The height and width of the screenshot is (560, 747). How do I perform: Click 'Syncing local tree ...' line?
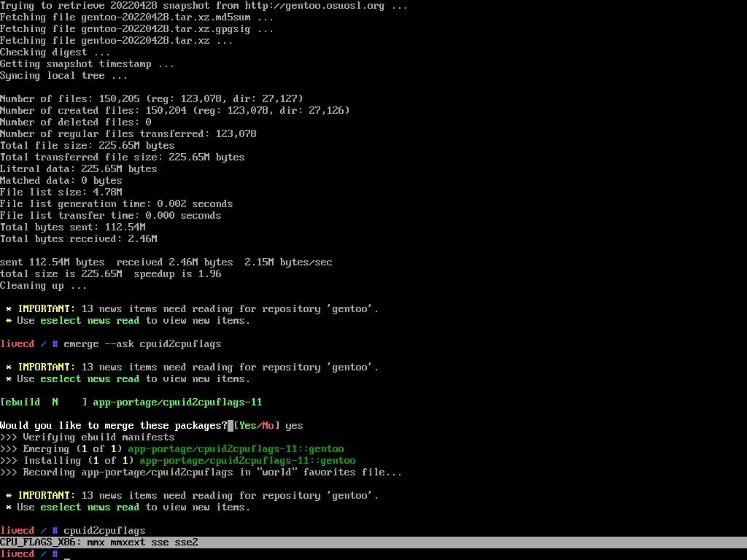[64, 76]
